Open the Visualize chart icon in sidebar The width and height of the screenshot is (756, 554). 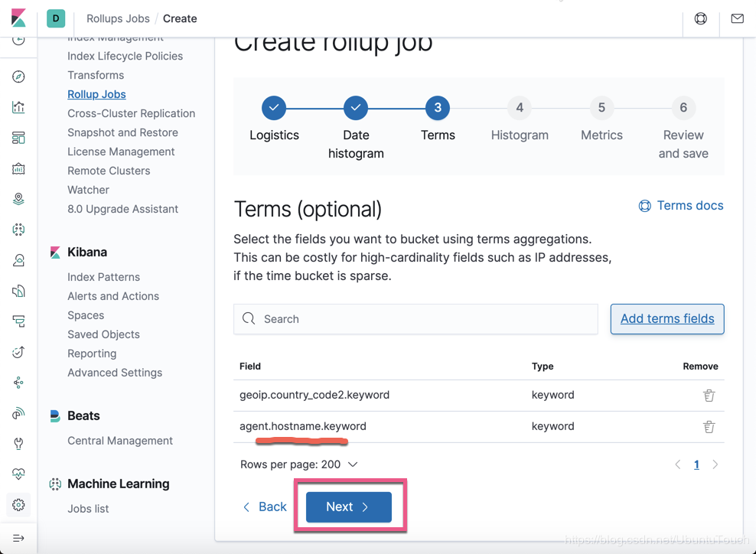pos(18,107)
